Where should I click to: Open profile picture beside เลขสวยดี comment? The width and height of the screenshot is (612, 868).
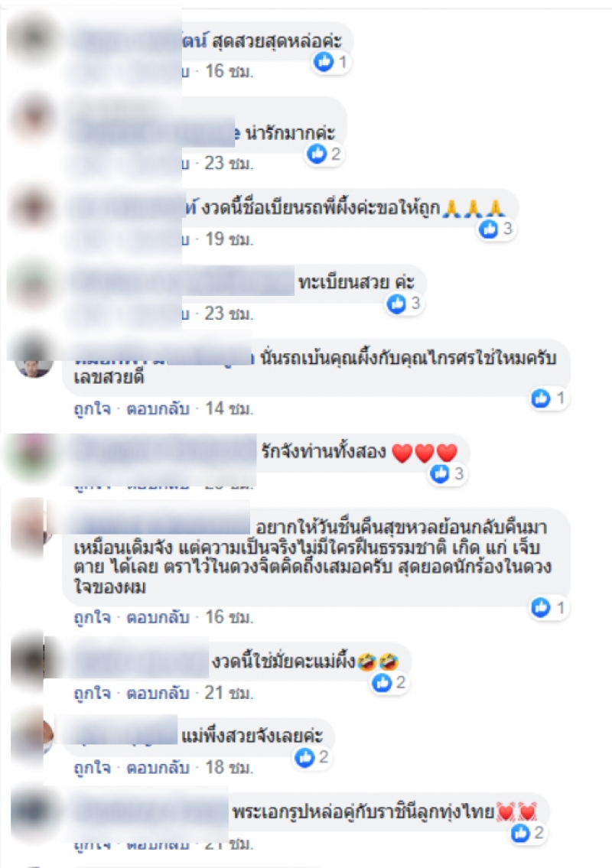tap(34, 362)
